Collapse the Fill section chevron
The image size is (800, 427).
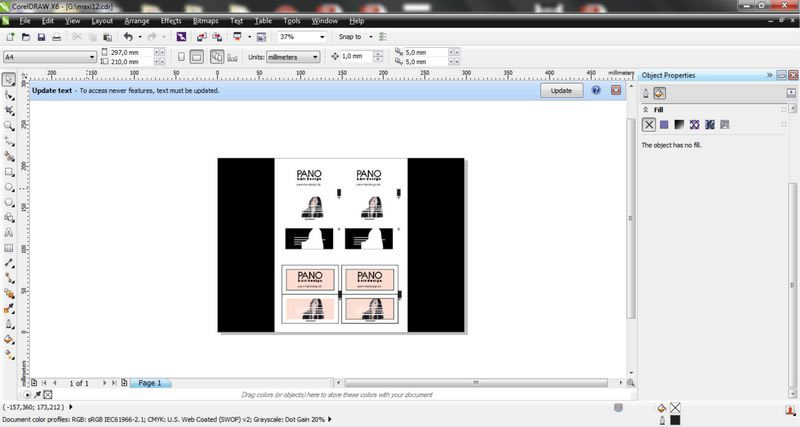click(645, 110)
